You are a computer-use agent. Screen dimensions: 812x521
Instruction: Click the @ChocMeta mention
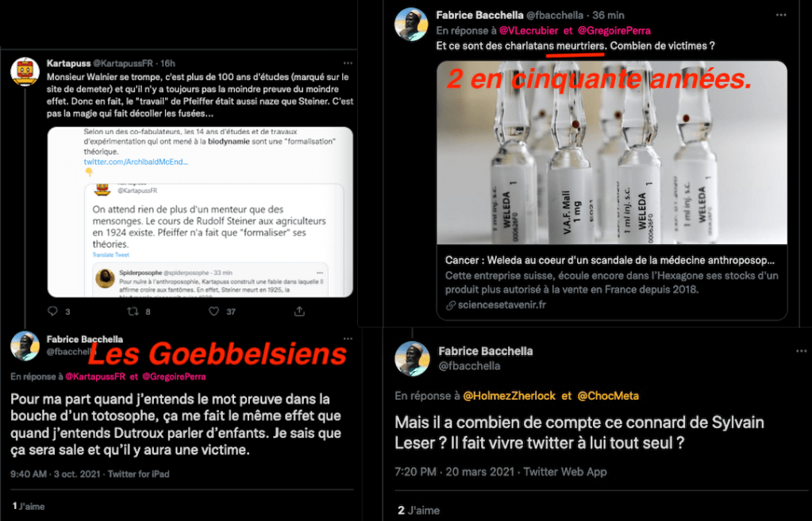click(x=608, y=396)
